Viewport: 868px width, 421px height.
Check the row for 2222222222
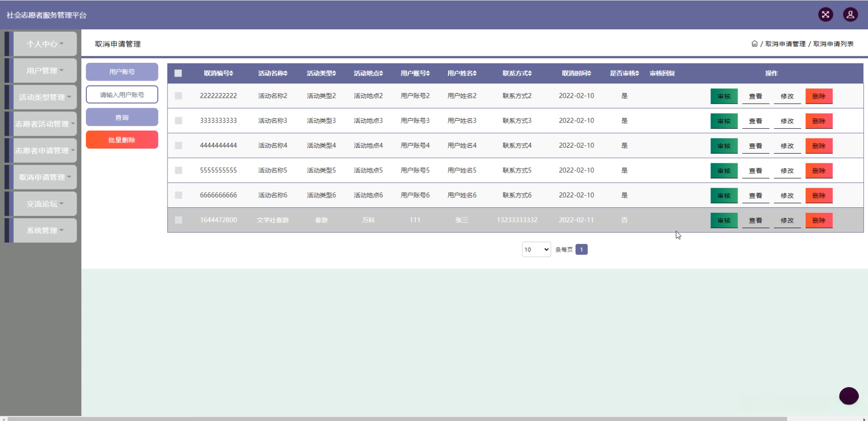coord(179,96)
